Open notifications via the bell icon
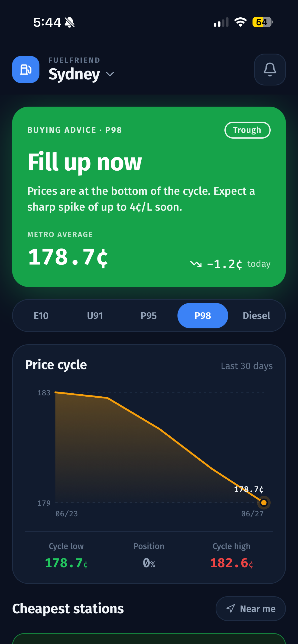 [270, 70]
